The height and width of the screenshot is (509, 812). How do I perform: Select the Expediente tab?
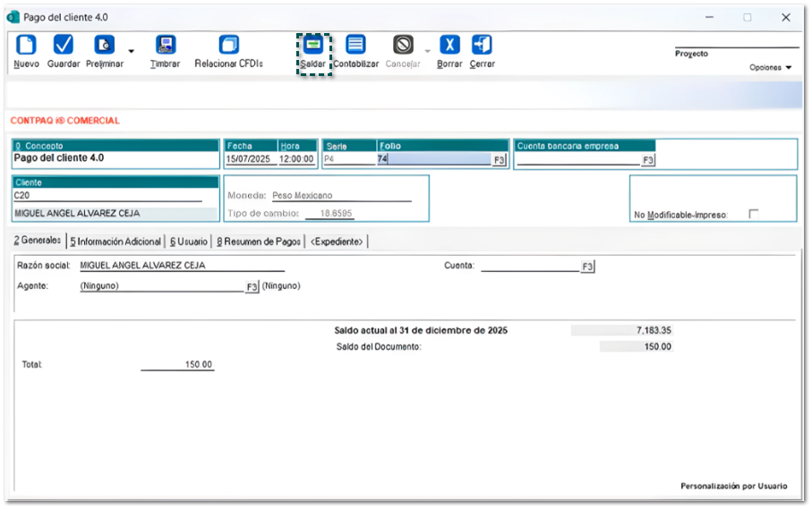tap(337, 242)
